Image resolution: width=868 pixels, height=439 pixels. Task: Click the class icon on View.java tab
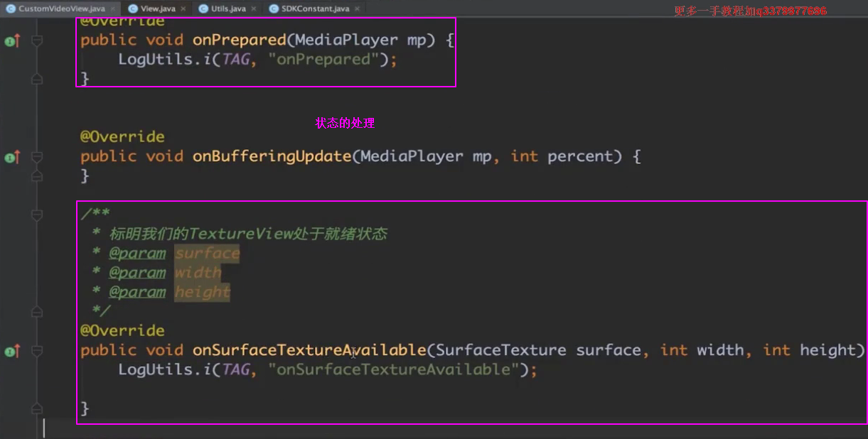pyautogui.click(x=133, y=9)
